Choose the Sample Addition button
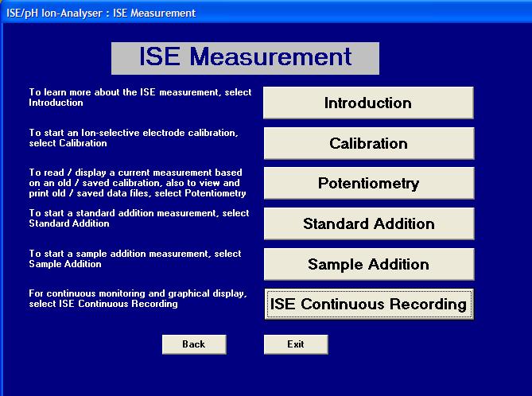Screen dimensions: 532x396 tap(369, 264)
